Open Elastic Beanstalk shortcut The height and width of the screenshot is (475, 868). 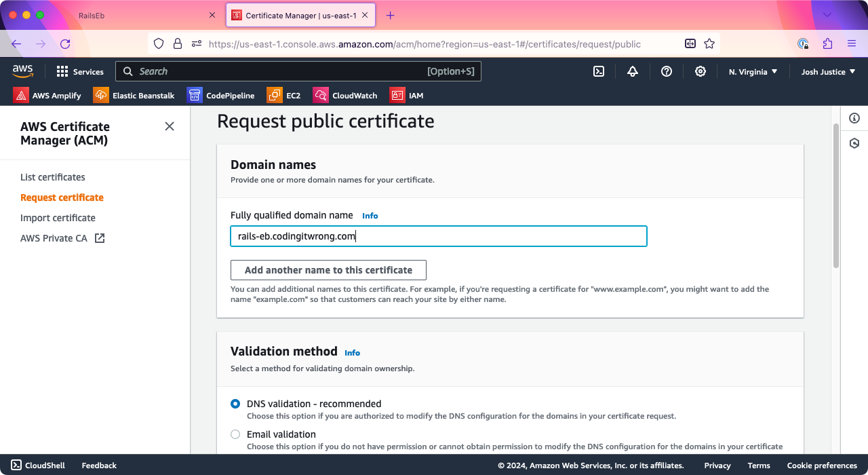click(x=134, y=95)
